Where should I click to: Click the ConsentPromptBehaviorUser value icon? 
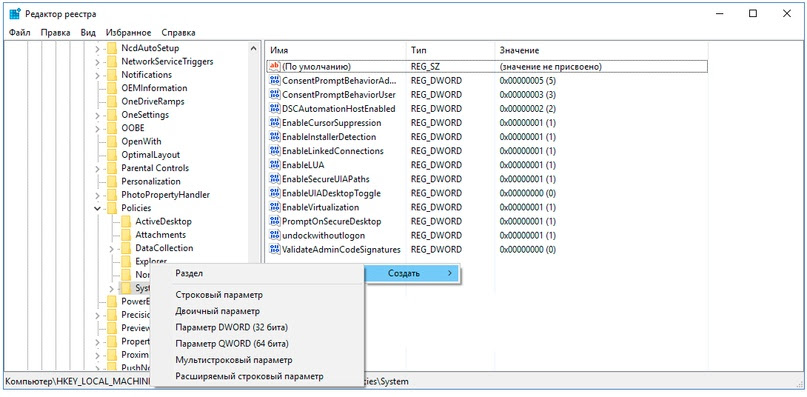274,95
